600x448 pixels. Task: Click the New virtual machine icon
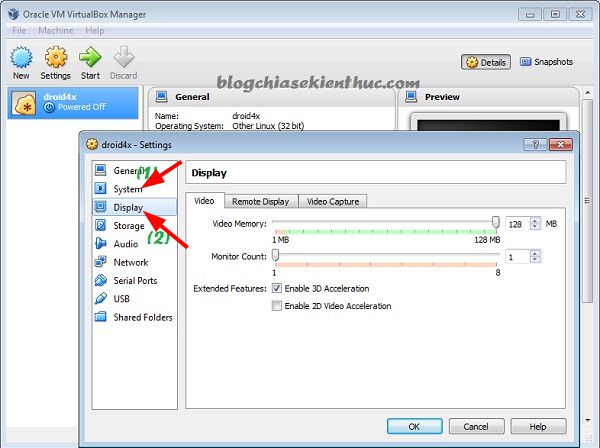coord(21,57)
